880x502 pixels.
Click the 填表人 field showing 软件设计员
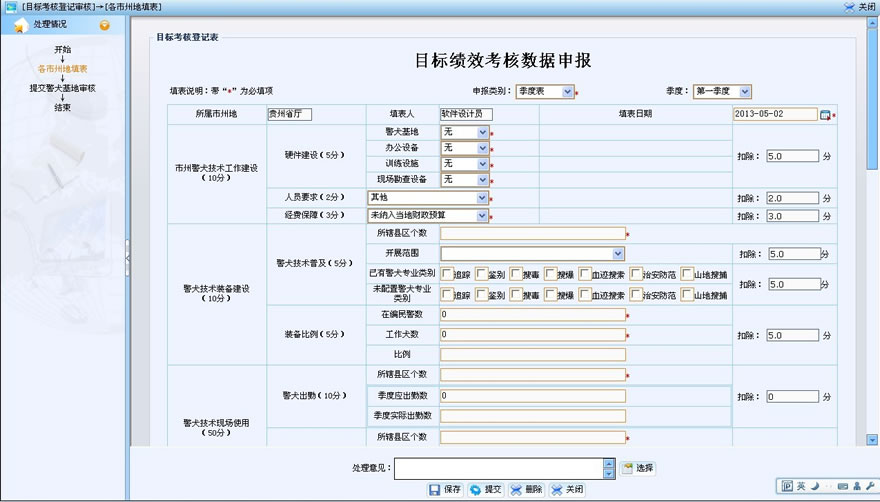coord(466,114)
